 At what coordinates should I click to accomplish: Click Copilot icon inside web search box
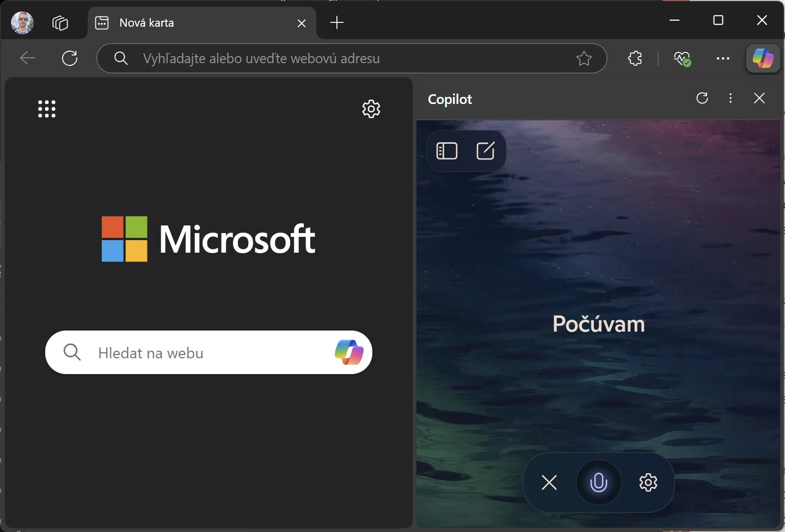click(x=349, y=352)
